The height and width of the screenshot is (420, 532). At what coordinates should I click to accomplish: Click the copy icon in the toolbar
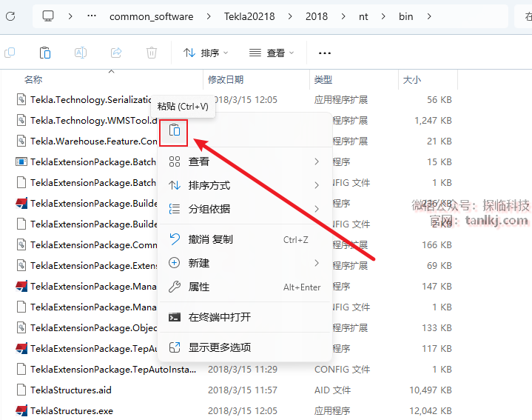pyautogui.click(x=10, y=53)
